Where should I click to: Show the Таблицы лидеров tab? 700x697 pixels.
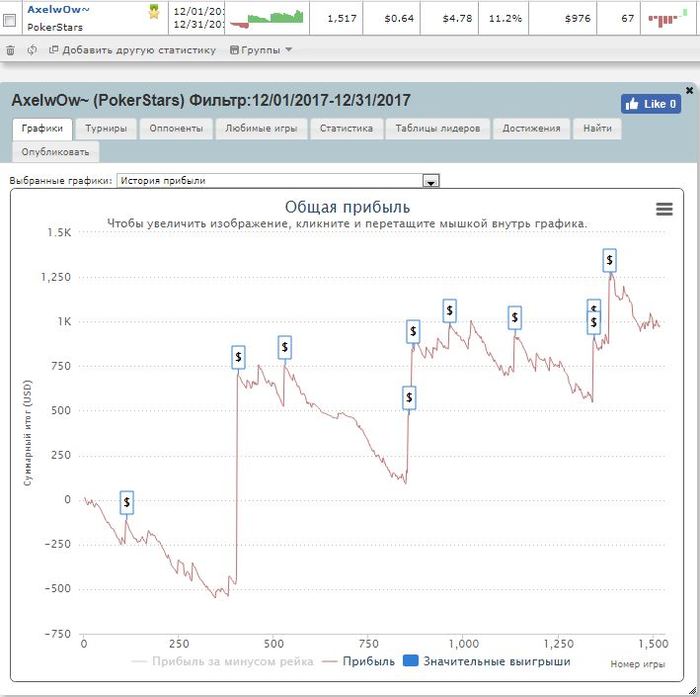pyautogui.click(x=438, y=129)
